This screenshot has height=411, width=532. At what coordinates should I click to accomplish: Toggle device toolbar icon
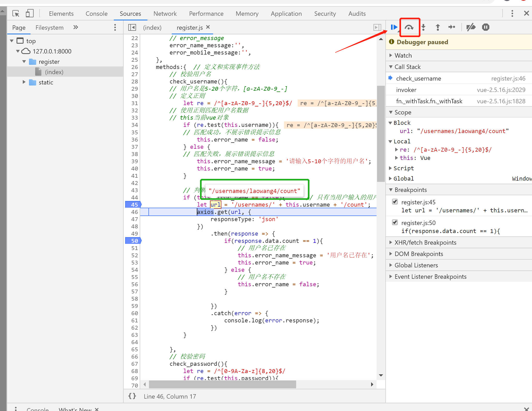pyautogui.click(x=30, y=13)
